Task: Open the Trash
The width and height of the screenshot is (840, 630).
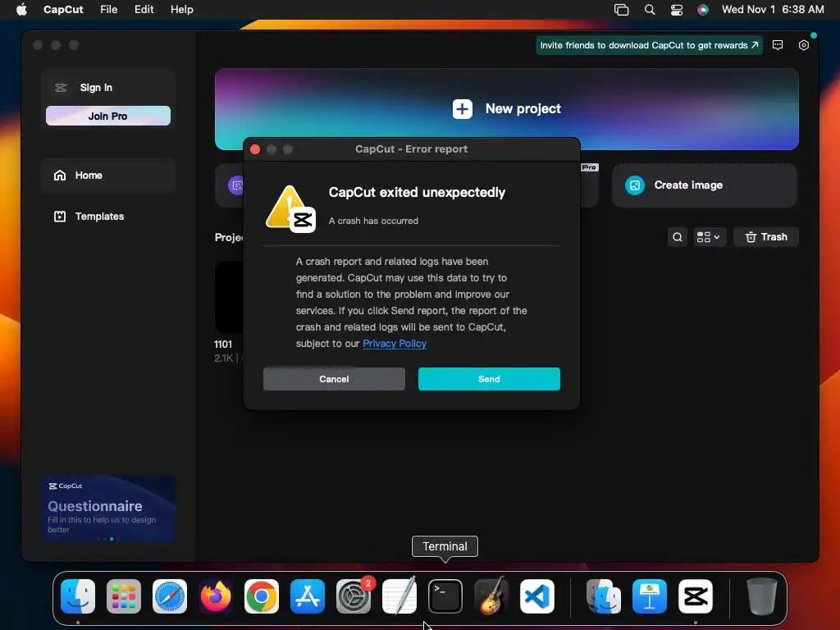Action: (x=766, y=237)
